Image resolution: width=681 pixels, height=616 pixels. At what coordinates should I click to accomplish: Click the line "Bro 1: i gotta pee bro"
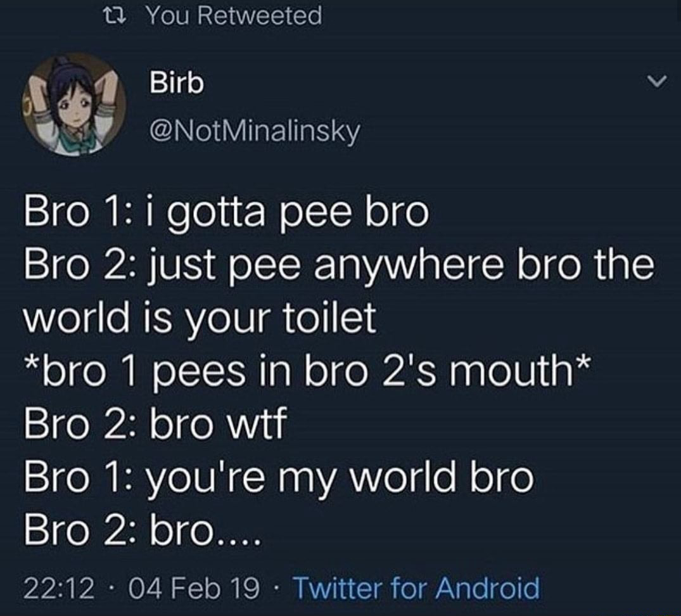226,212
